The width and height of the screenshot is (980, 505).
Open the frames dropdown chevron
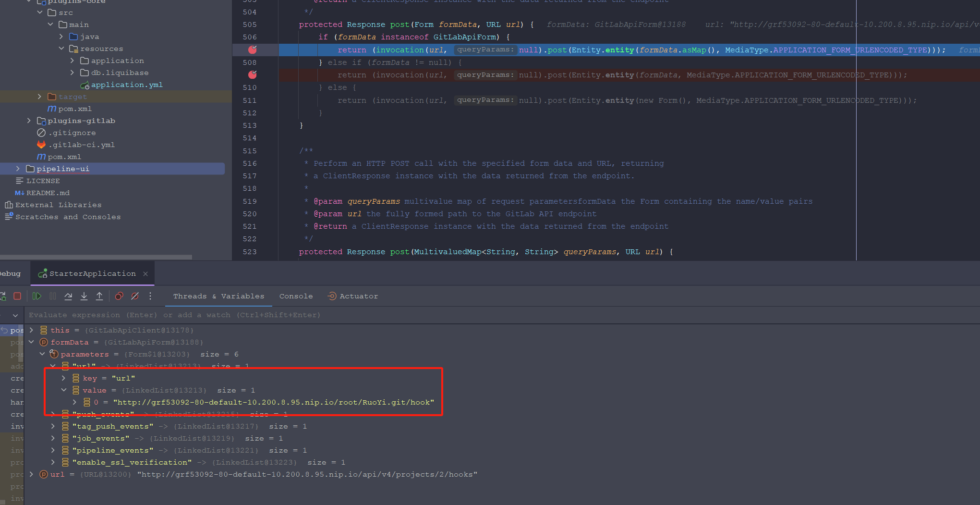click(15, 315)
